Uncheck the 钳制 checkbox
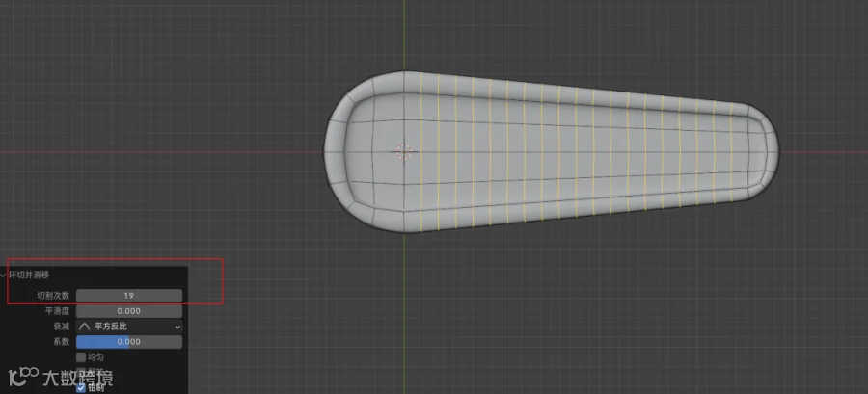Screen dimensions: 868x394 pos(81,388)
